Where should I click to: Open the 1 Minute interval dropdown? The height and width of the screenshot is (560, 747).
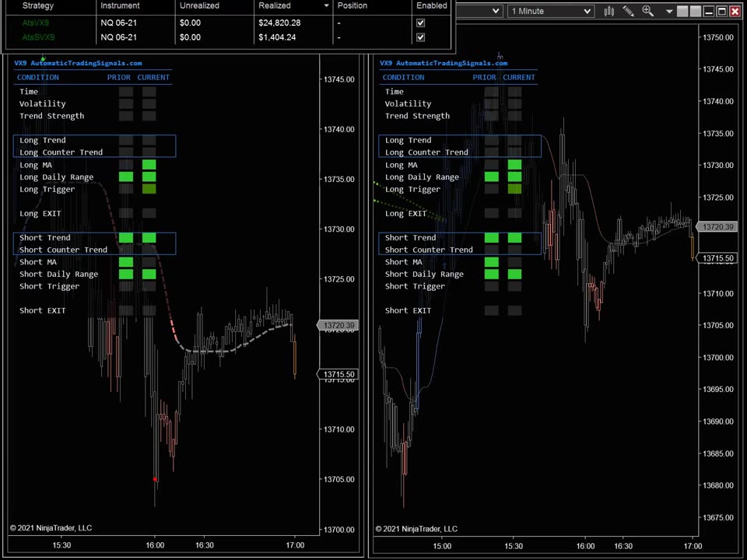551,11
